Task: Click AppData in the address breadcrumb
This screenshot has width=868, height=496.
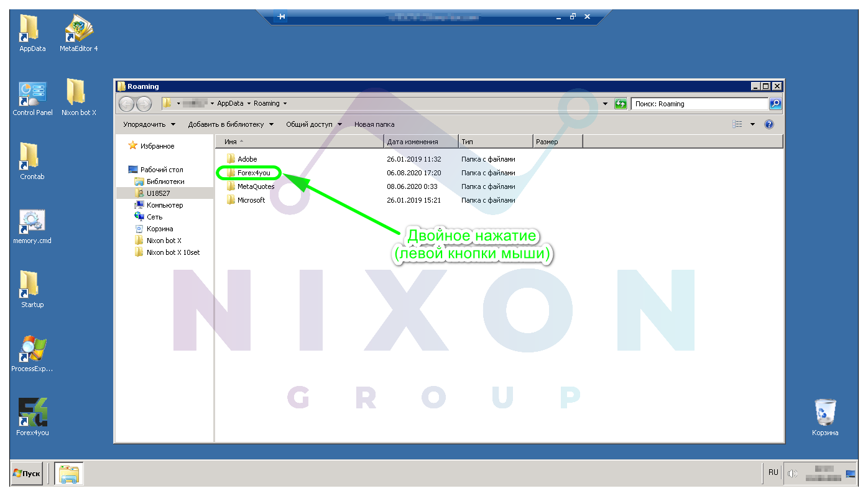Action: (230, 104)
